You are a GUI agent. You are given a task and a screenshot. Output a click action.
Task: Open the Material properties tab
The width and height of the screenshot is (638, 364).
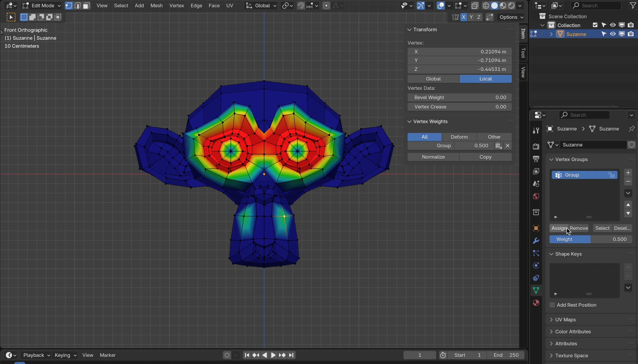click(x=536, y=303)
